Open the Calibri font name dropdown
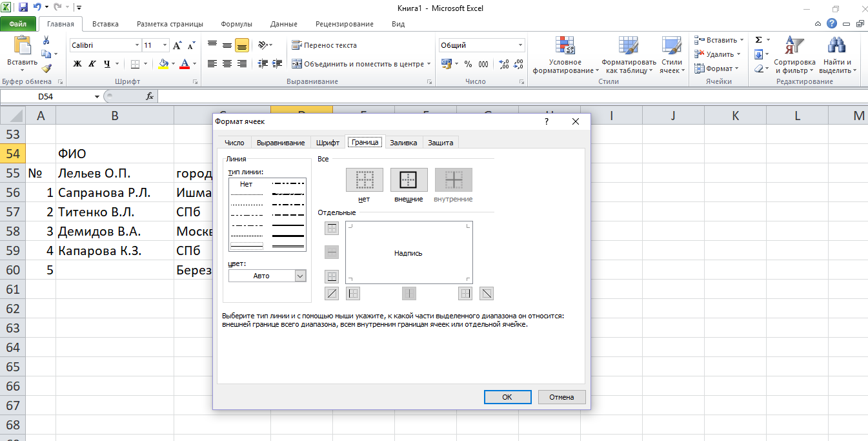 coord(137,45)
